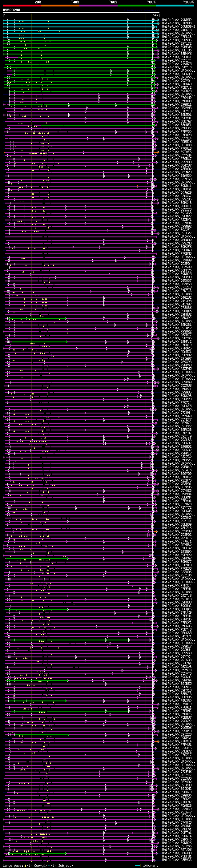Select hit label UniRef100_B8ANE1
197x868 pixels.
click(x=177, y=125)
